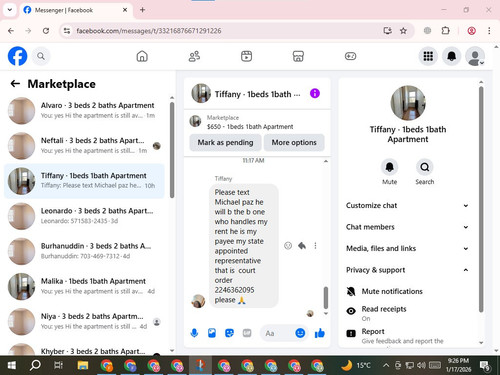Open the Gaming controller icon
Image resolution: width=500 pixels, height=375 pixels.
pyautogui.click(x=350, y=56)
